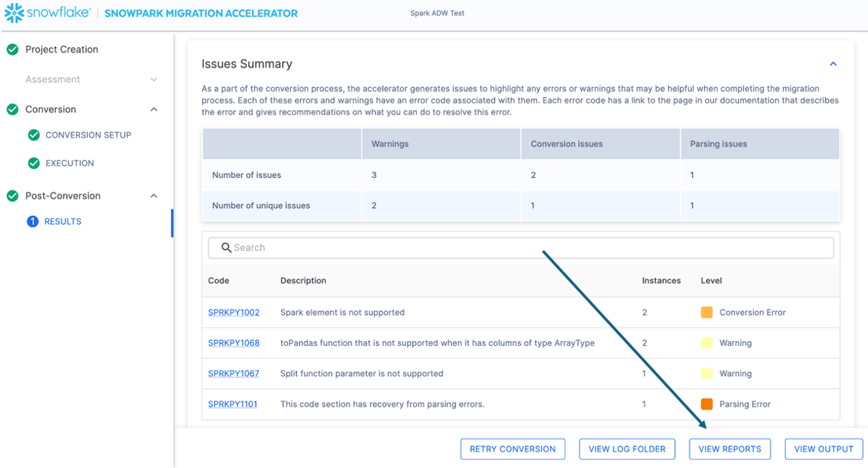This screenshot has height=468, width=868.
Task: Click the magnifier icon in search bar
Action: pyautogui.click(x=226, y=247)
